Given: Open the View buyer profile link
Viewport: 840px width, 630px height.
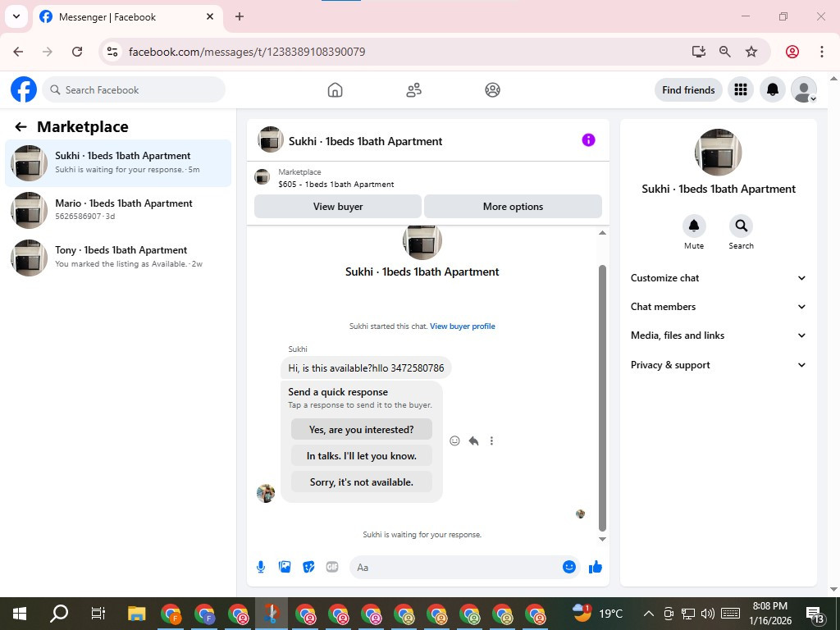Looking at the screenshot, I should pos(463,326).
